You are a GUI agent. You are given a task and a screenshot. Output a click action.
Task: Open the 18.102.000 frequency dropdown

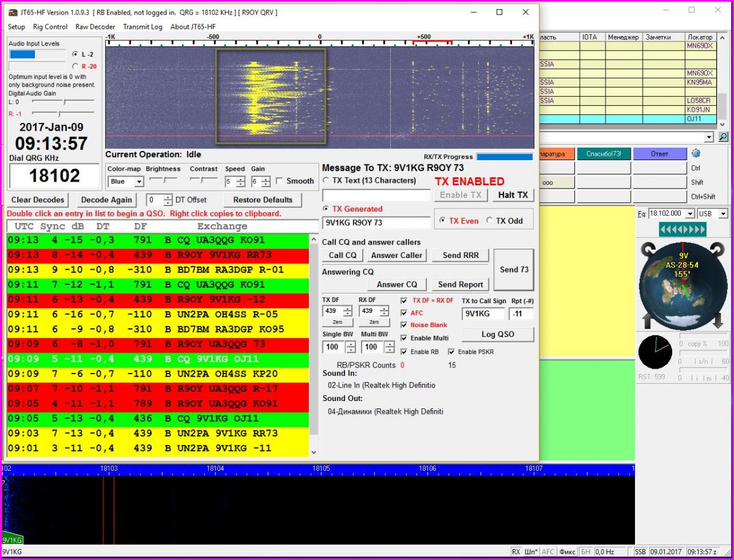tap(690, 213)
